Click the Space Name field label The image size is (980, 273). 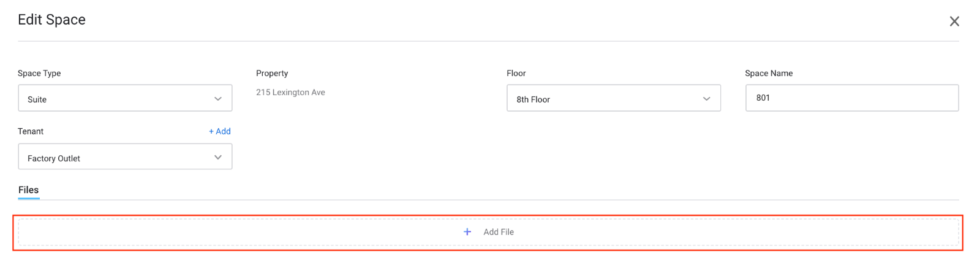coord(769,73)
